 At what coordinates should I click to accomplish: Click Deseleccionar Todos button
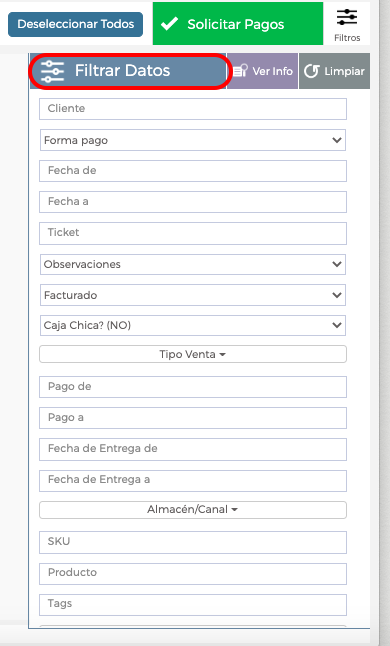(x=75, y=24)
